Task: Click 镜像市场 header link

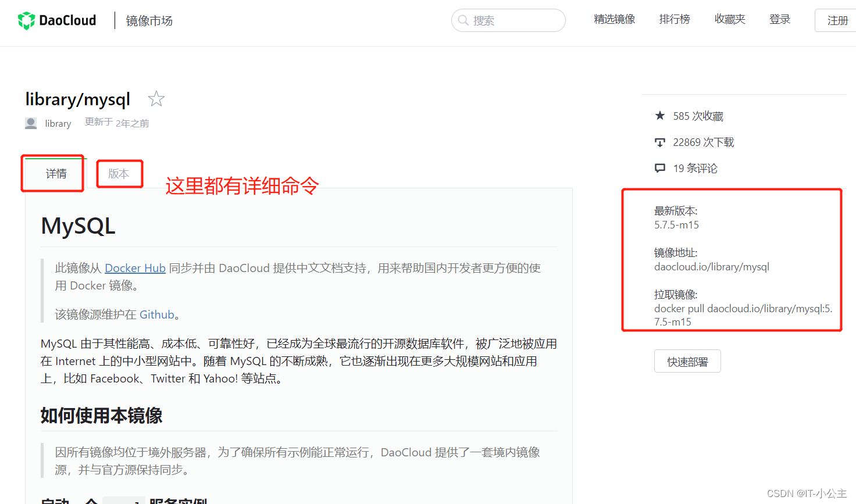Action: 149,21
